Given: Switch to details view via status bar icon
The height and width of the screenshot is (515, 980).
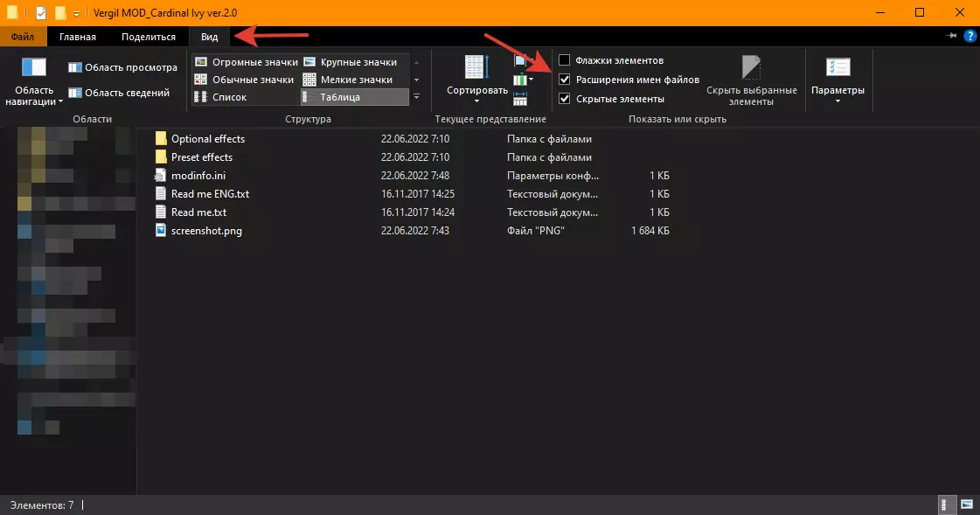Looking at the screenshot, I should 948,505.
